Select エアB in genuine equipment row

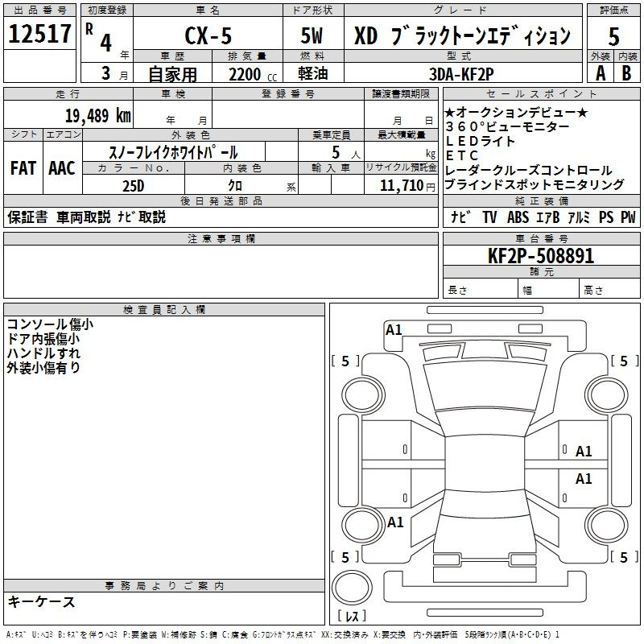click(x=548, y=217)
